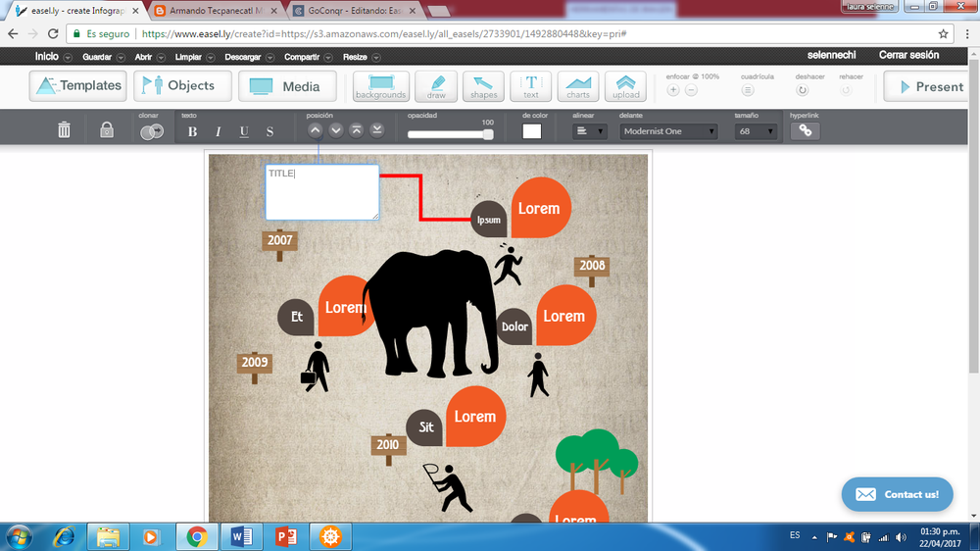Click the hyperlink chain icon
Screen dimensions: 980x551
pyautogui.click(x=805, y=130)
